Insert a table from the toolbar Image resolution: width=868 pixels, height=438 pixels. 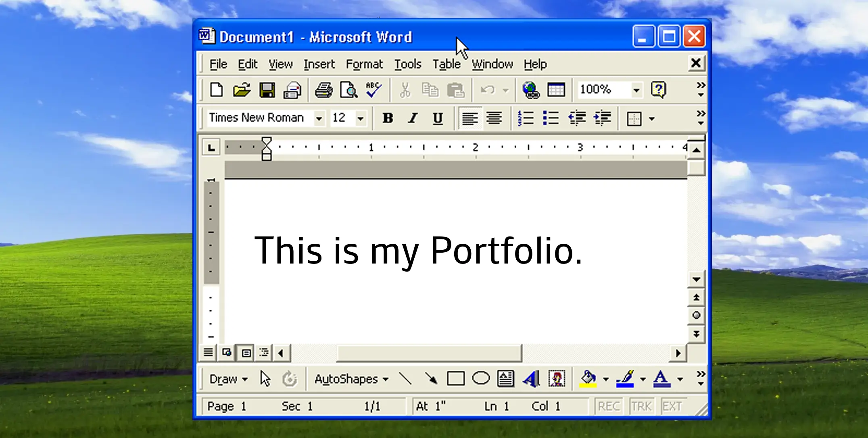click(x=556, y=90)
